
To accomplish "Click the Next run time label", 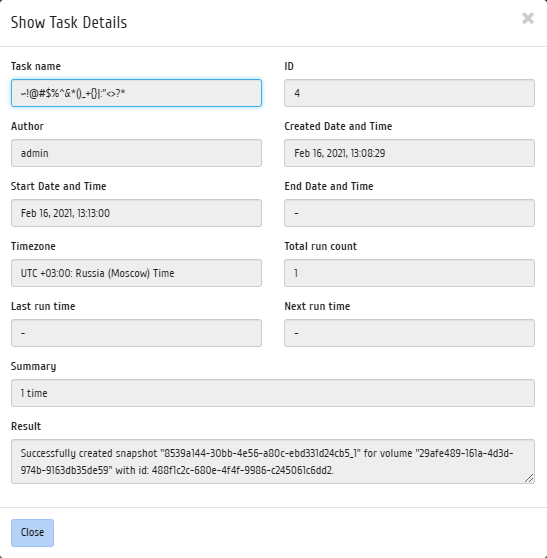I will tap(317, 306).
